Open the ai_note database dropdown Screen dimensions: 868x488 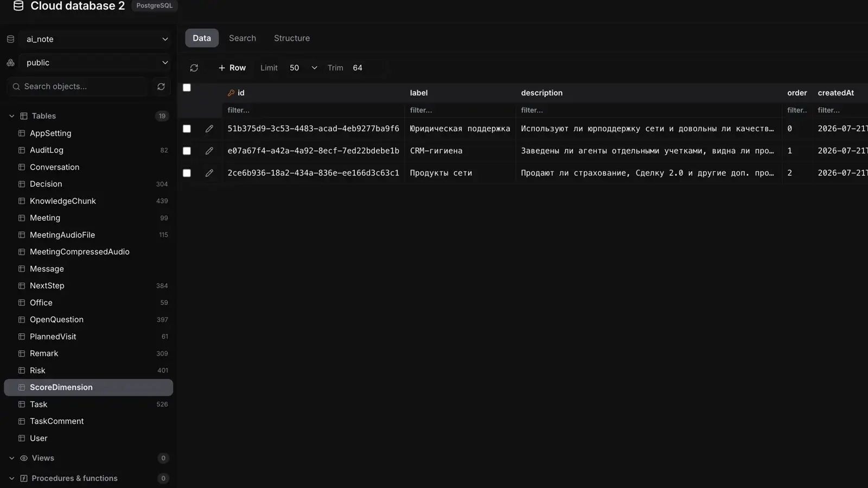click(96, 39)
